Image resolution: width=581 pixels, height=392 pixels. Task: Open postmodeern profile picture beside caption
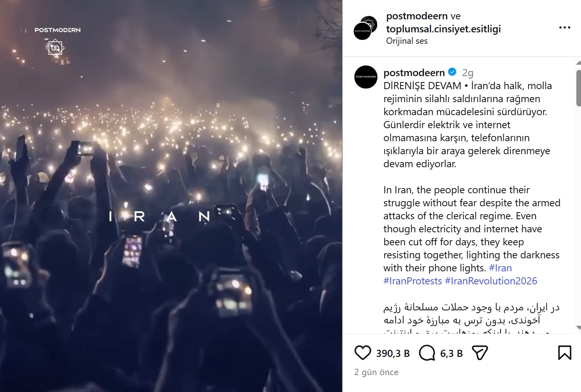[x=366, y=77]
